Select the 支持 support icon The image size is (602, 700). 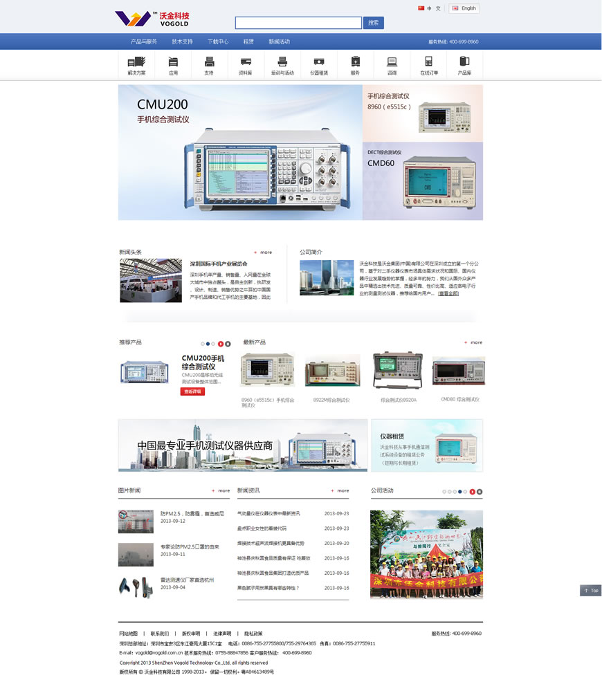coord(209,66)
